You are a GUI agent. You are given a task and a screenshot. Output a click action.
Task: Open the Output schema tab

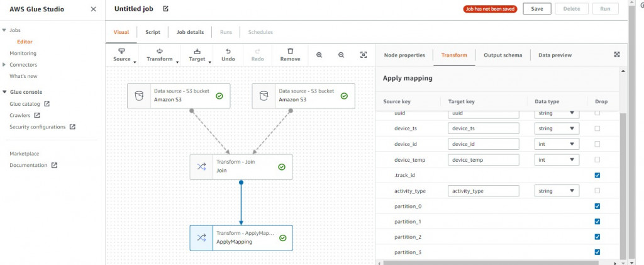[502, 55]
